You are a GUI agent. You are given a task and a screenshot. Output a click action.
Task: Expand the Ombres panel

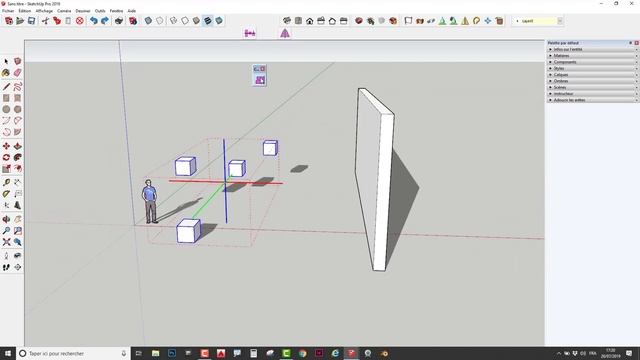tap(593, 81)
